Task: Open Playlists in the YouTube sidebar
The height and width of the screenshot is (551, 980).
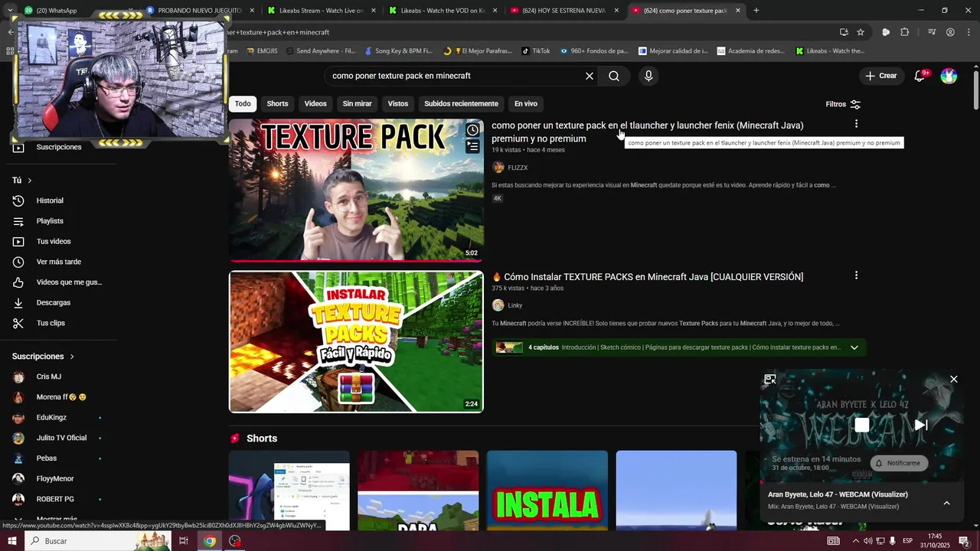Action: pyautogui.click(x=50, y=221)
